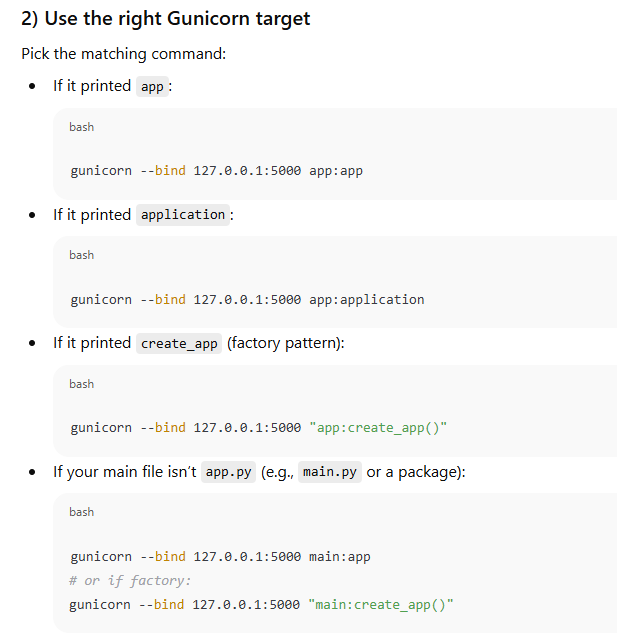Click the inline "main.py" code tag
Viewport: 617px width, 636px height.
(330, 472)
